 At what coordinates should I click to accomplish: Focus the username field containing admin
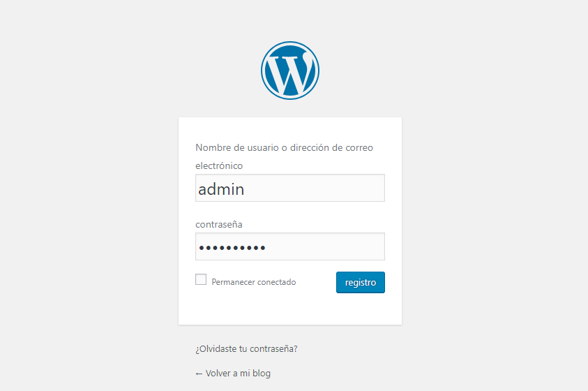(x=290, y=188)
